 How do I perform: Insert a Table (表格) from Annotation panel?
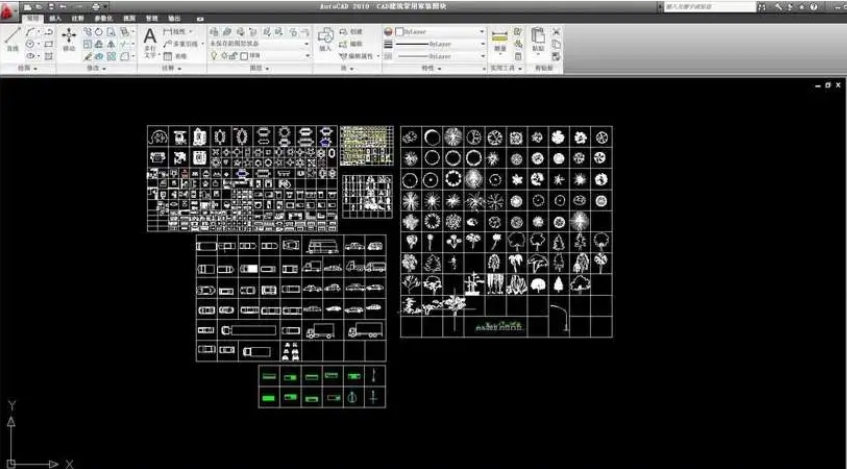tap(175, 56)
